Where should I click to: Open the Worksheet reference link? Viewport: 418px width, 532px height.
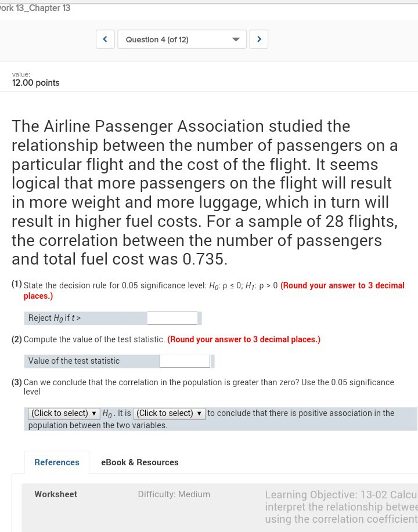click(56, 494)
